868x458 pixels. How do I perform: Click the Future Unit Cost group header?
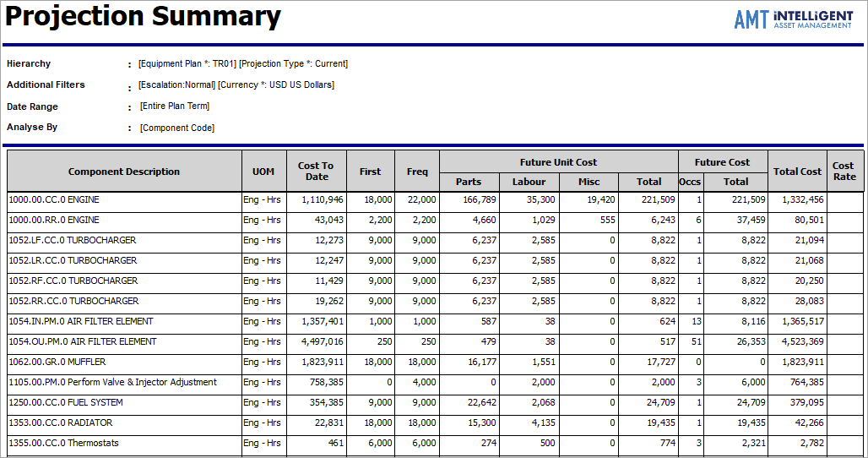coord(558,161)
